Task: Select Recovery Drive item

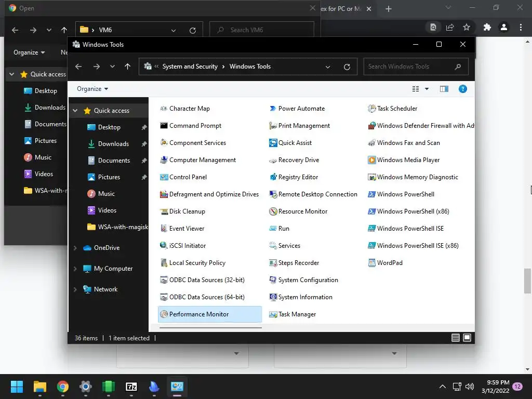Action: click(x=294, y=160)
